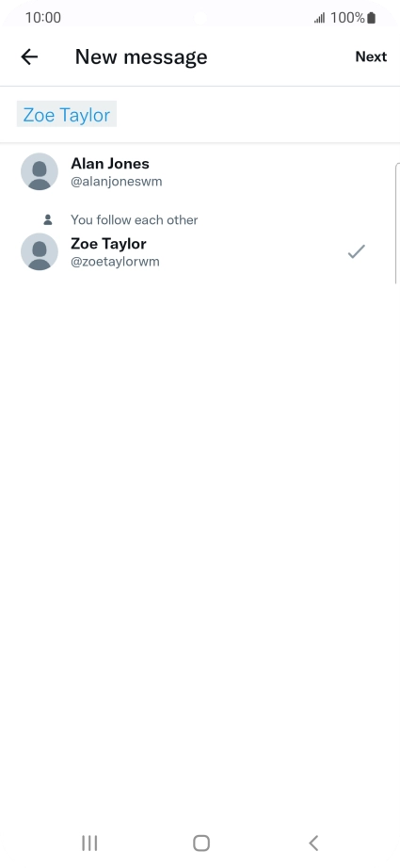Tap the New message title

(x=141, y=56)
